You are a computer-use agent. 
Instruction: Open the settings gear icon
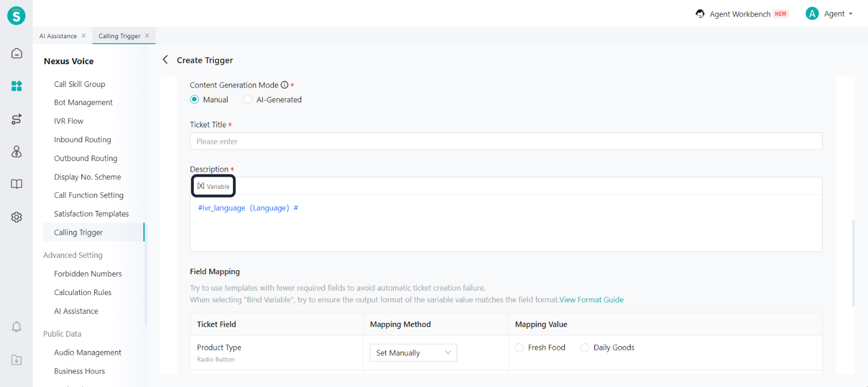[17, 217]
